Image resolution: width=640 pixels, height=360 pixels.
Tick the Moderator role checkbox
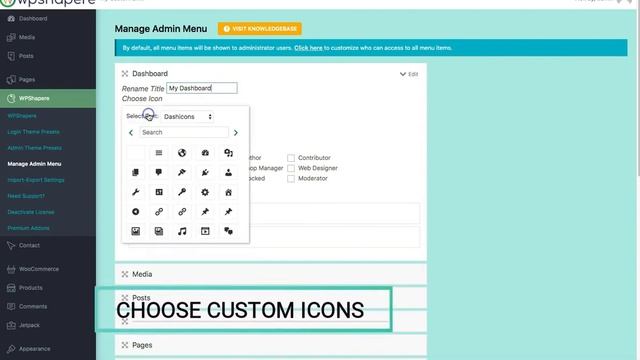click(x=291, y=179)
